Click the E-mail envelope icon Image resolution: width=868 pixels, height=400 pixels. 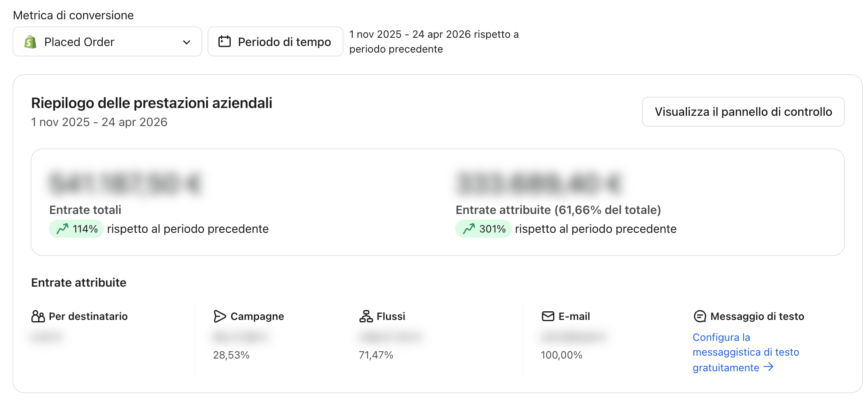click(548, 316)
